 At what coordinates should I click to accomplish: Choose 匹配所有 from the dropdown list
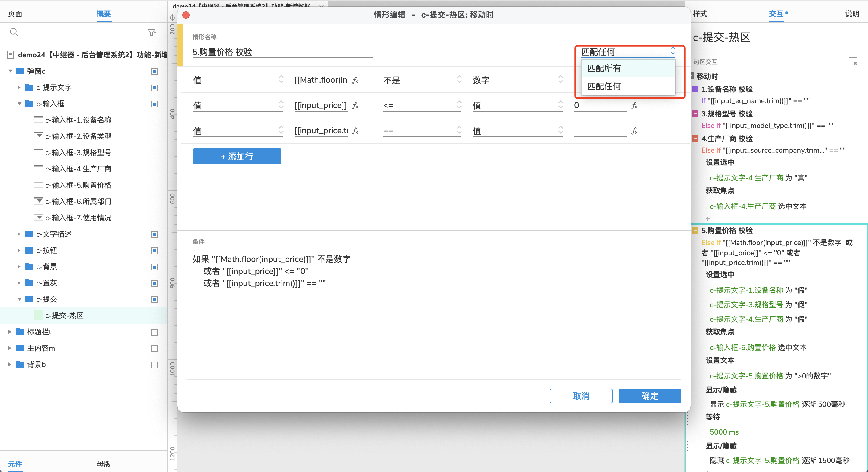[x=628, y=69]
